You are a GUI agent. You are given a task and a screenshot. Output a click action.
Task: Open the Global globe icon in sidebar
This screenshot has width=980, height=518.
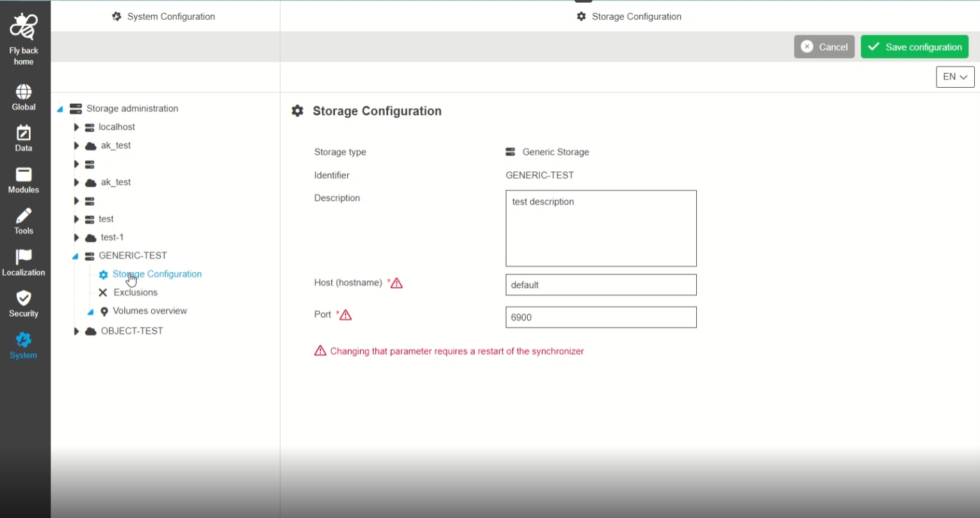(x=24, y=92)
